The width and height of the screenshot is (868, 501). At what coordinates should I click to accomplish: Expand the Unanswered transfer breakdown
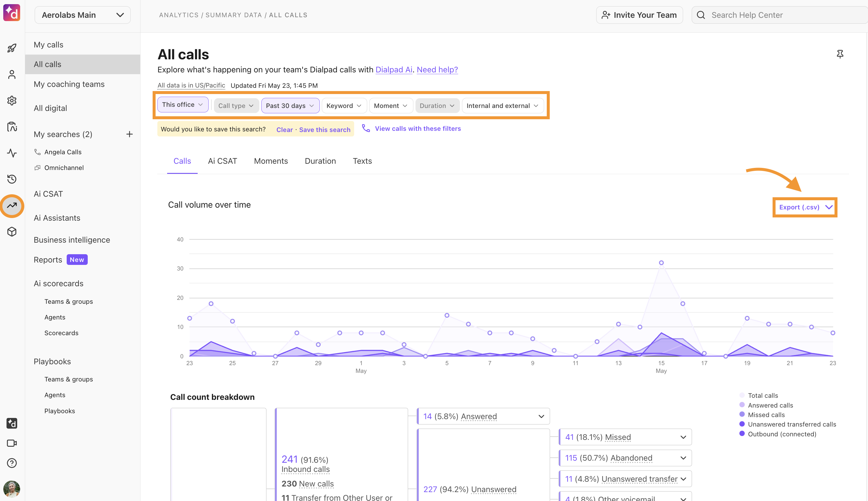pos(625,479)
